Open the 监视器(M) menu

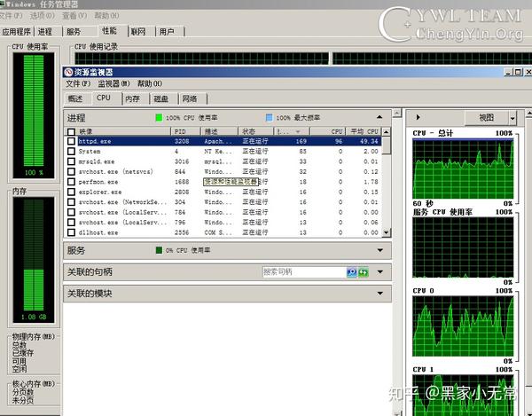(x=113, y=83)
